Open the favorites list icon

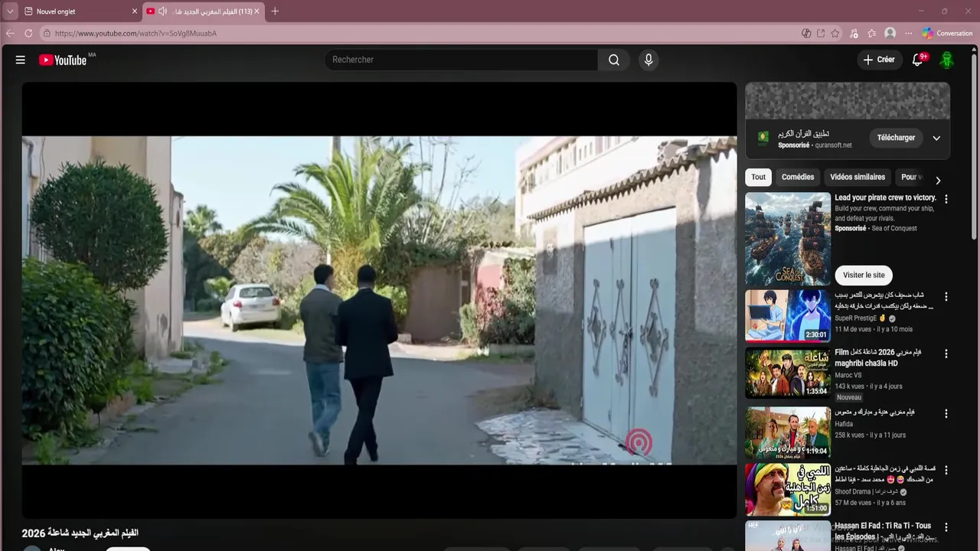tap(872, 34)
